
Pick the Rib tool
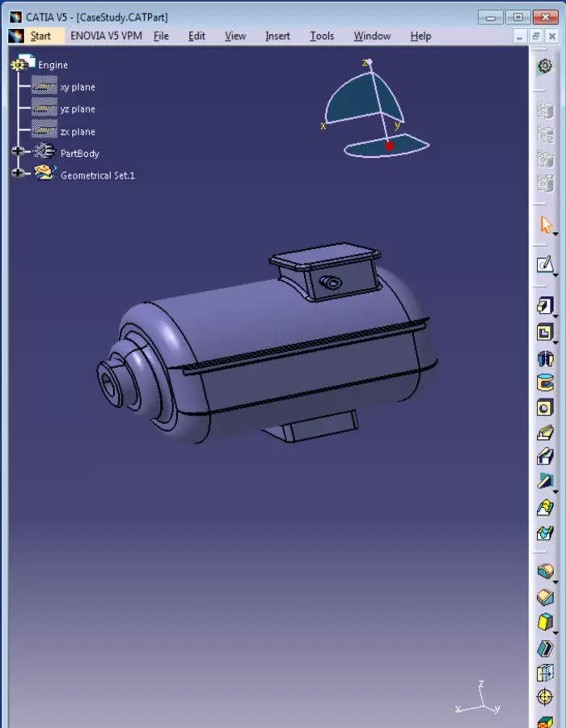point(545,432)
